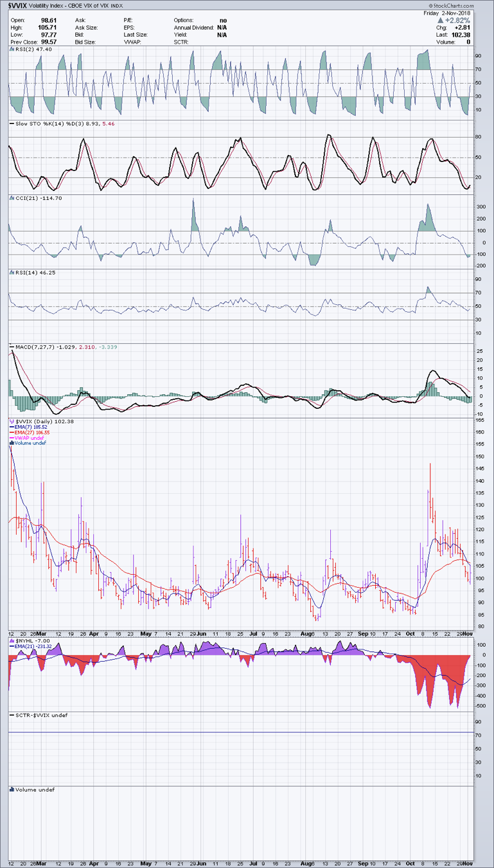Click the magenta VWAP undef legend entry

(x=31, y=437)
